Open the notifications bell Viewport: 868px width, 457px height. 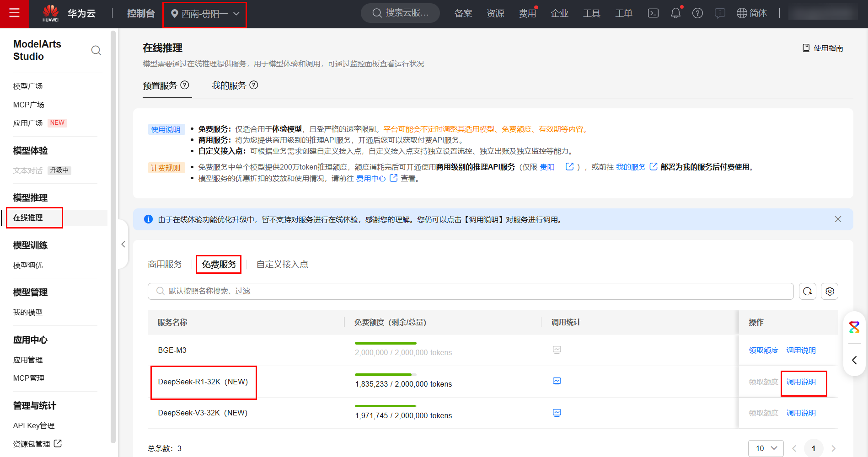(675, 13)
